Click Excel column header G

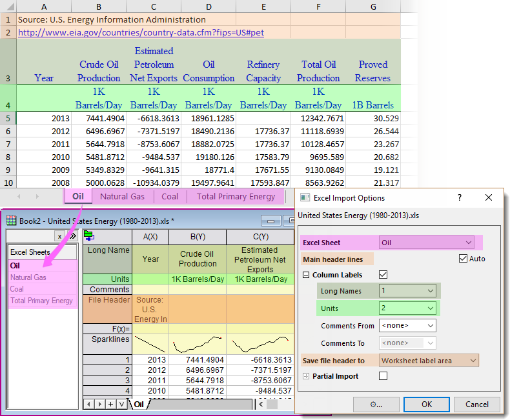(x=373, y=7)
